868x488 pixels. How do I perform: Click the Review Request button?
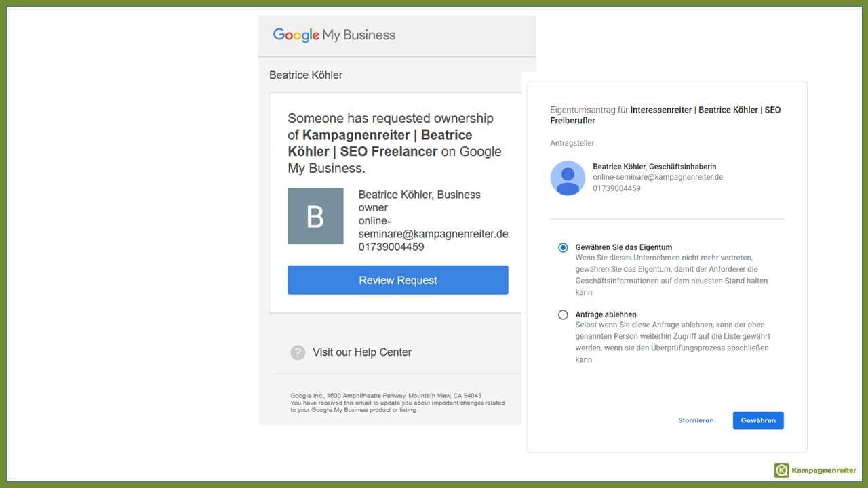coord(397,280)
